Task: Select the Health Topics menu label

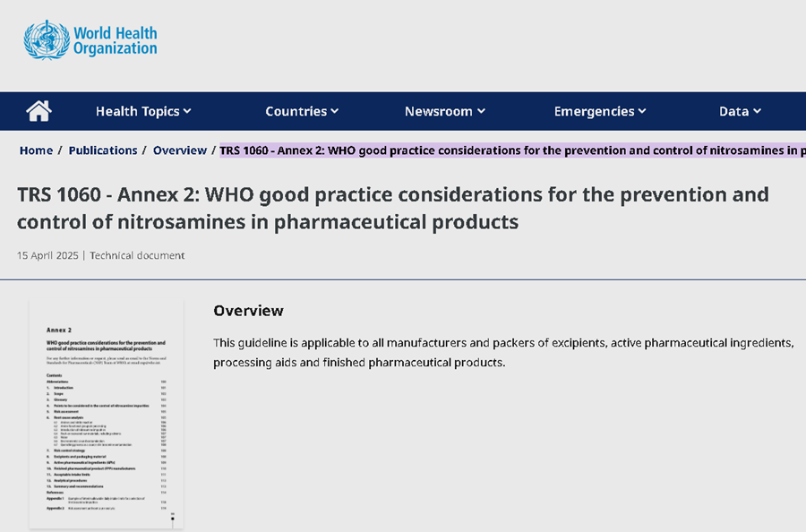Action: pyautogui.click(x=137, y=111)
